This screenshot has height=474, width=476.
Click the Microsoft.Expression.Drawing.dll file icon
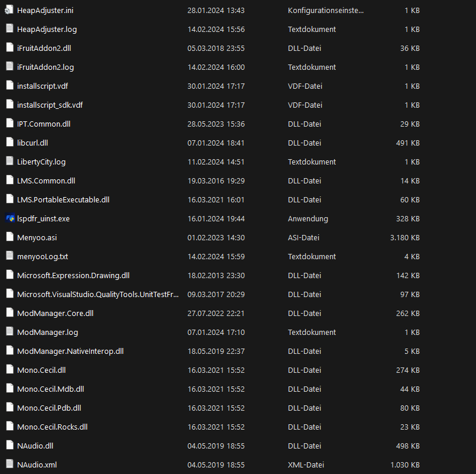click(x=9, y=275)
